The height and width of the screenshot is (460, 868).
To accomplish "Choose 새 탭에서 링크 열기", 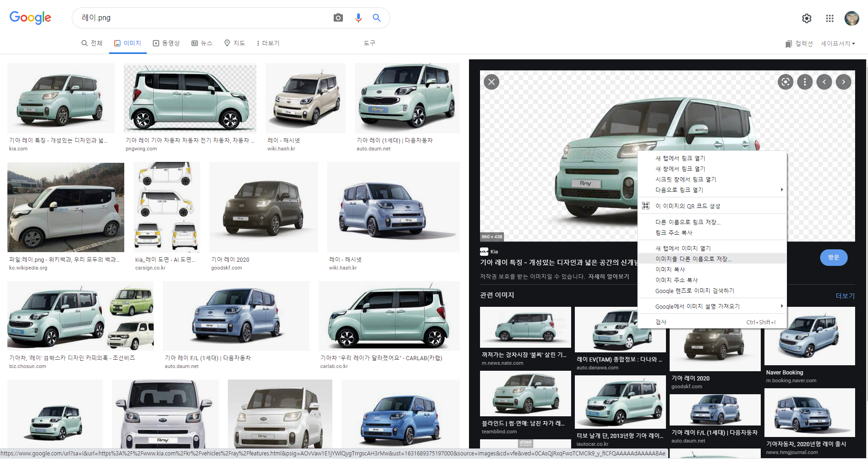I will 712,158.
